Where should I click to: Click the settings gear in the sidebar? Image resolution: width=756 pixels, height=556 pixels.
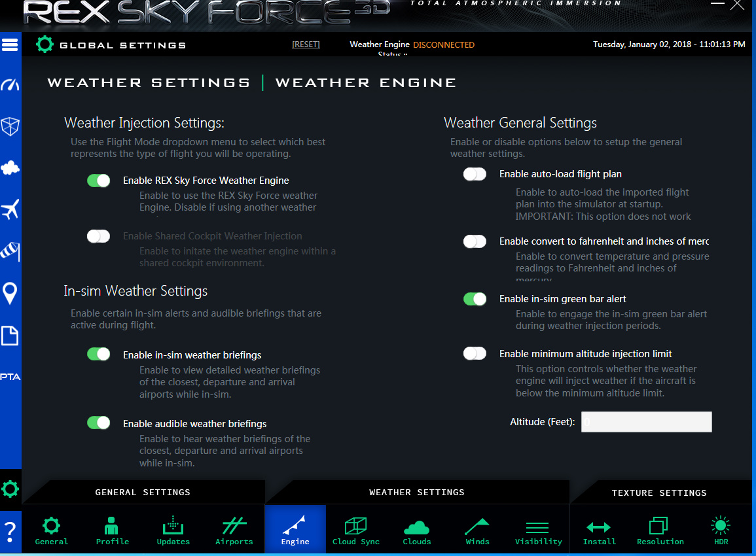click(x=10, y=489)
